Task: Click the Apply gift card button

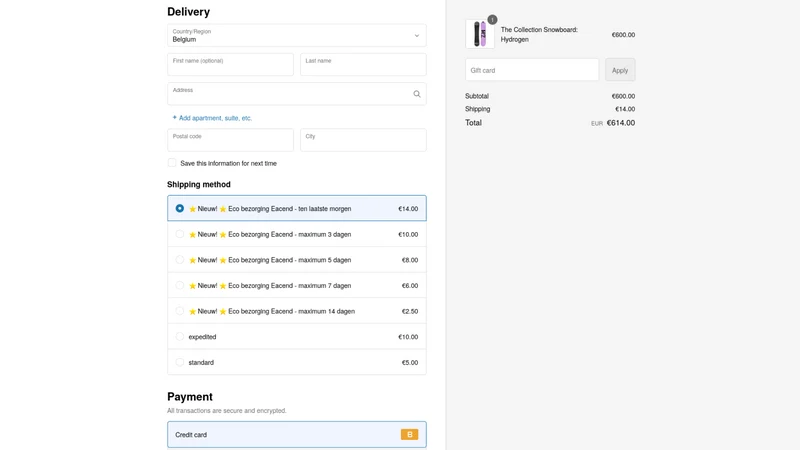Action: (620, 70)
